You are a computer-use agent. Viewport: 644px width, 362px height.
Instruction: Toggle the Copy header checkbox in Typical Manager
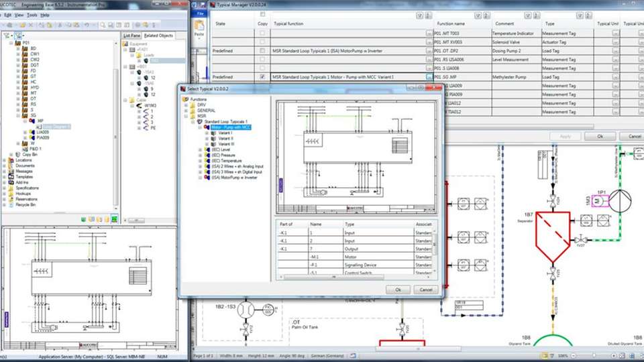point(262,14)
